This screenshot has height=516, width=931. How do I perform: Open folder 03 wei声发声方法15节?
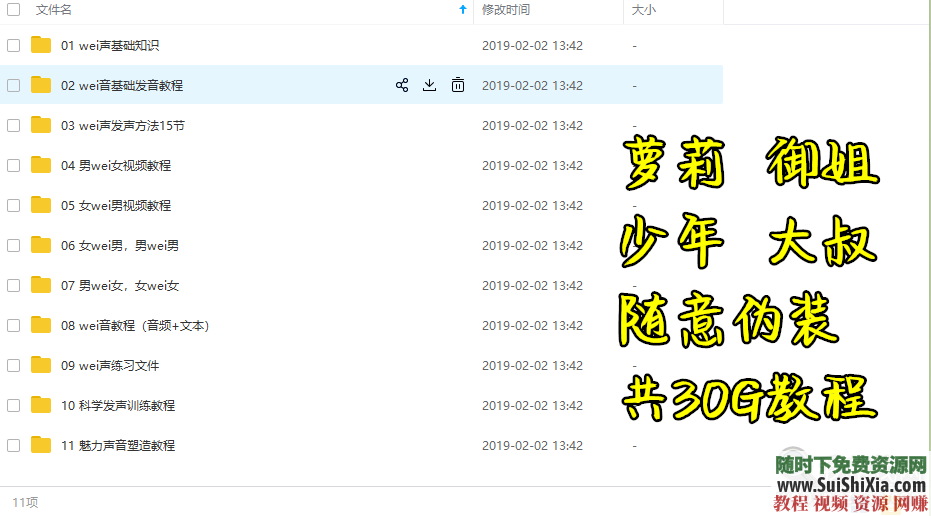[123, 126]
